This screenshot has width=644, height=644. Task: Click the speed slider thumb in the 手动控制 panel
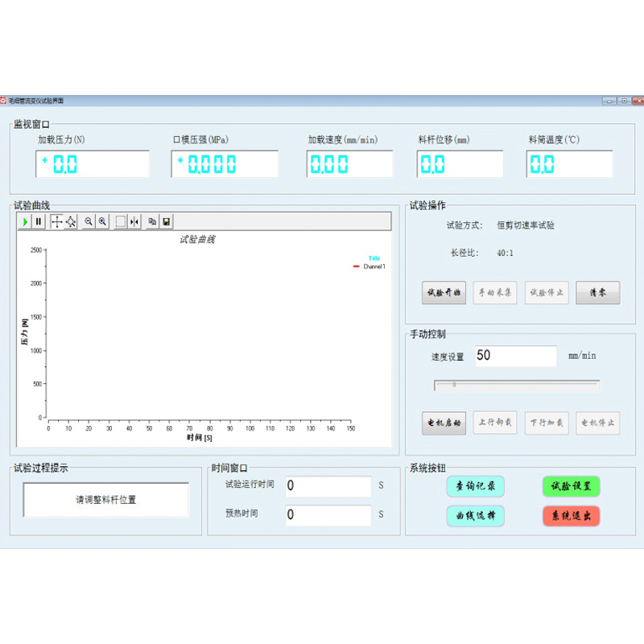(x=454, y=385)
